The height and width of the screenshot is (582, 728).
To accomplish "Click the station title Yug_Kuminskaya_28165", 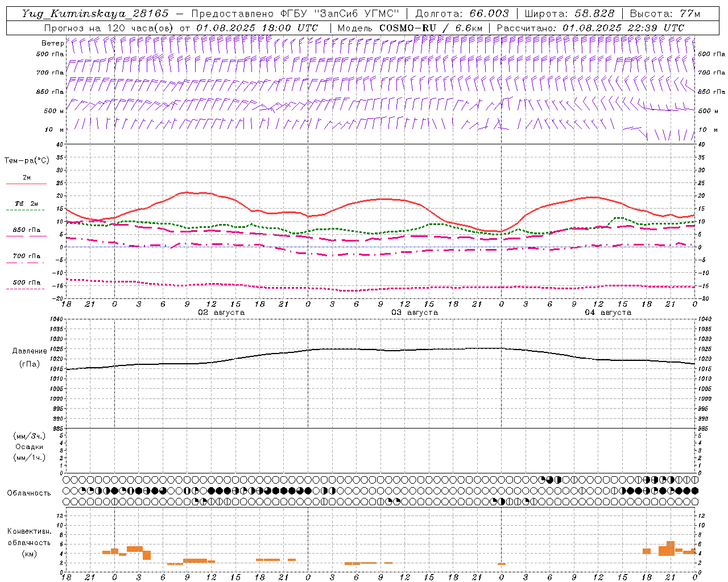I will 95,14.
